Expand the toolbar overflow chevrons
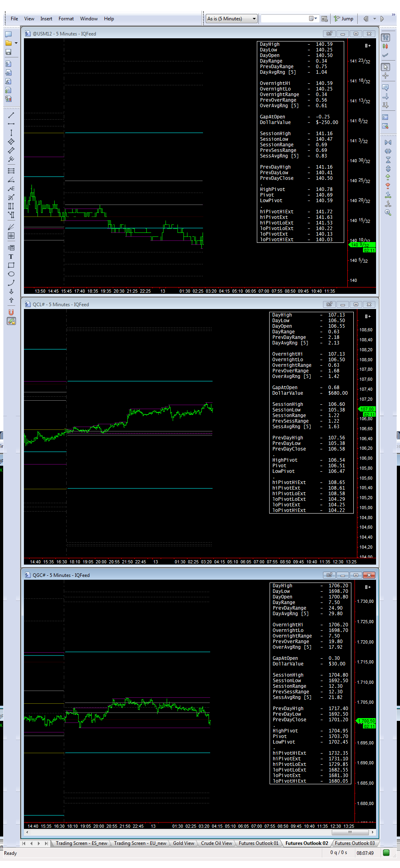Image resolution: width=400 pixels, height=868 pixels. [393, 15]
